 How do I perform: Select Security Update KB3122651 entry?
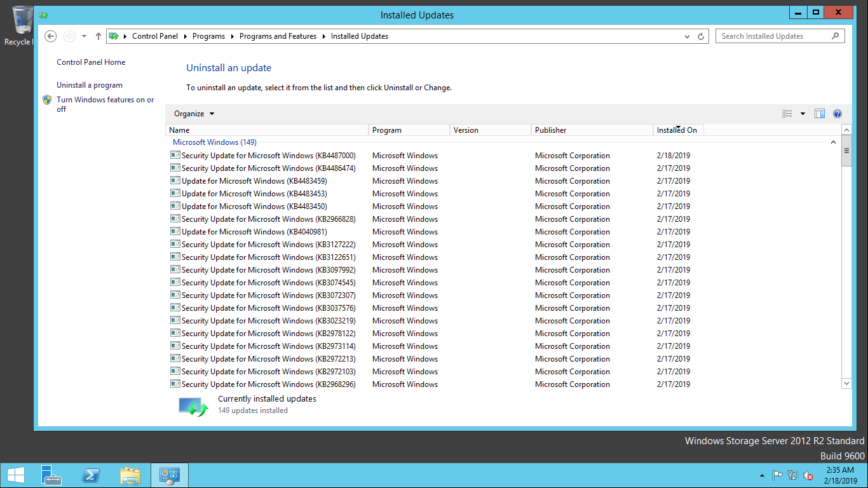coord(269,257)
